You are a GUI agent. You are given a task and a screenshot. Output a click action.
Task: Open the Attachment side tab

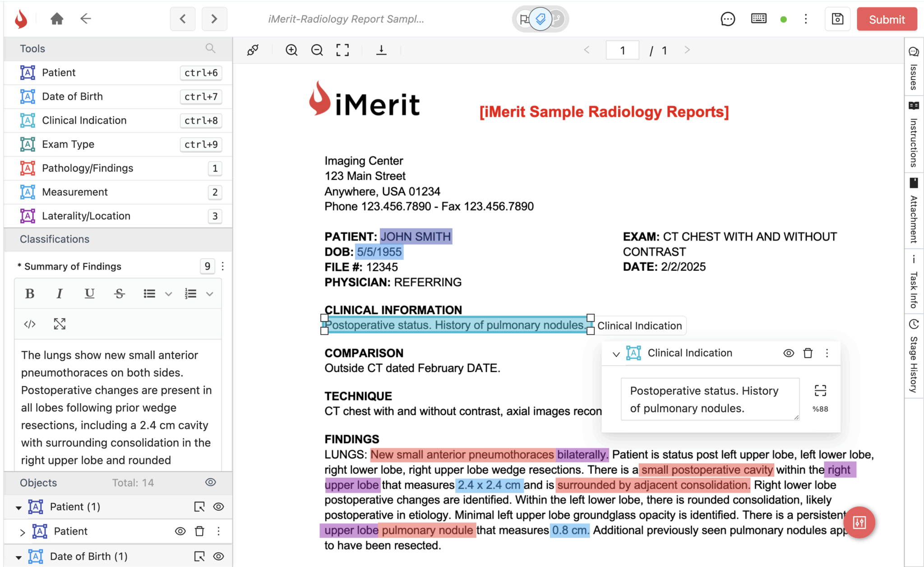[x=914, y=211]
